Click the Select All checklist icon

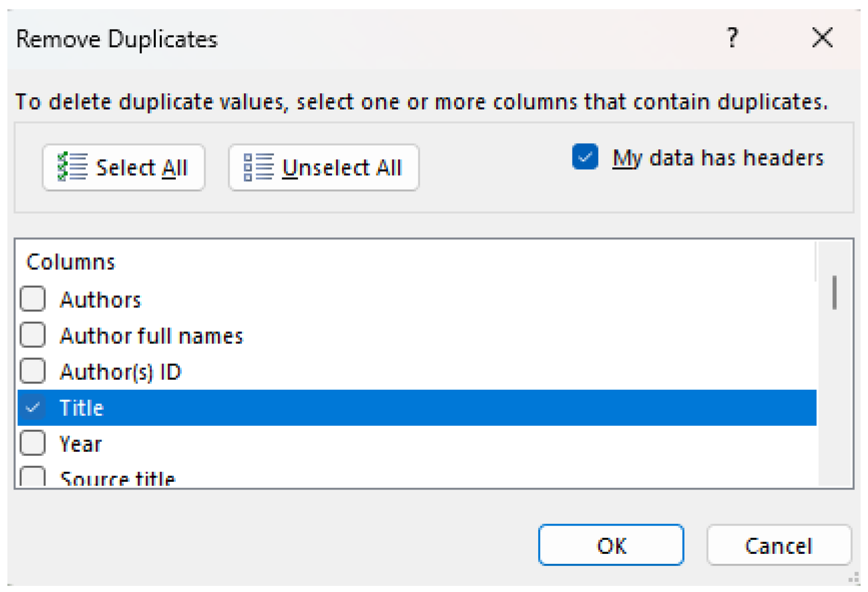coord(72,167)
